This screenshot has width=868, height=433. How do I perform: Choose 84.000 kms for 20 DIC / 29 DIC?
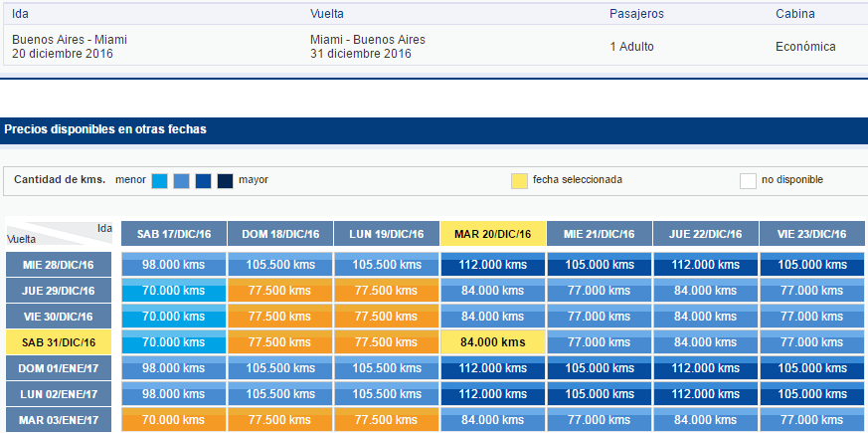pos(493,291)
